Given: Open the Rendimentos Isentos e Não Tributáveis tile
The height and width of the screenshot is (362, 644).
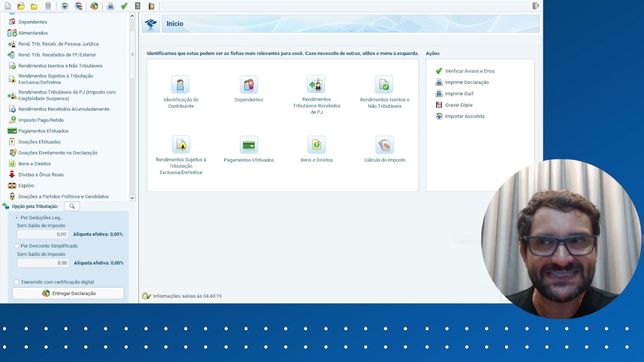Looking at the screenshot, I should 384,93.
